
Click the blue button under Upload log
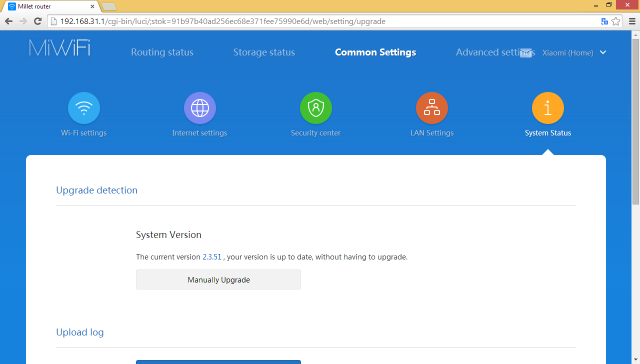click(218, 361)
